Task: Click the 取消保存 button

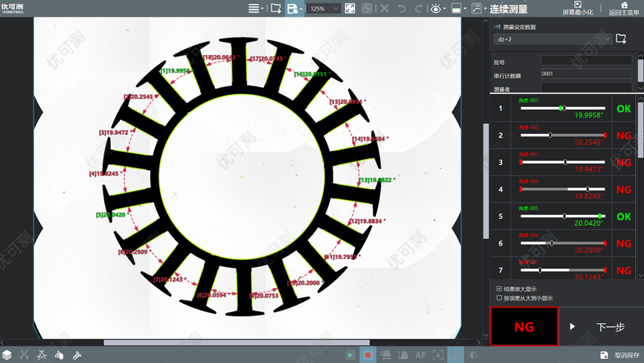Action: [621, 355]
